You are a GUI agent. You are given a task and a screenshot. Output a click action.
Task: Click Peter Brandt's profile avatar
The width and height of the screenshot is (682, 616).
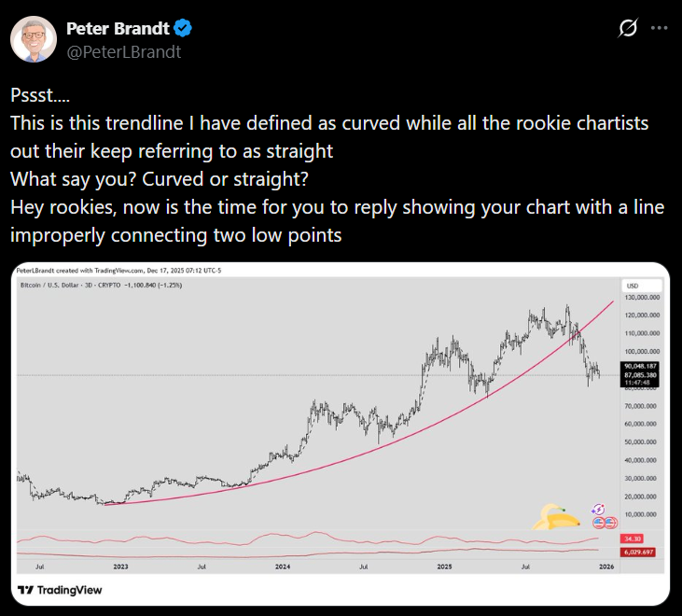(x=31, y=37)
